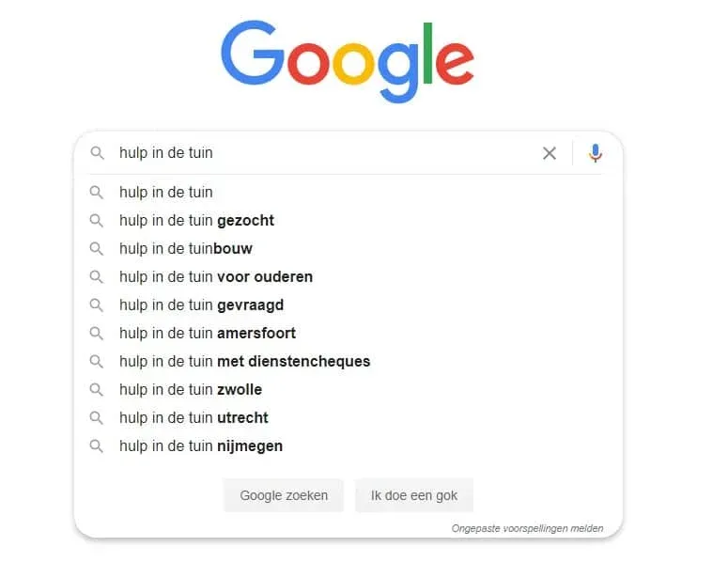Clear the search box with the X icon

pyautogui.click(x=550, y=153)
